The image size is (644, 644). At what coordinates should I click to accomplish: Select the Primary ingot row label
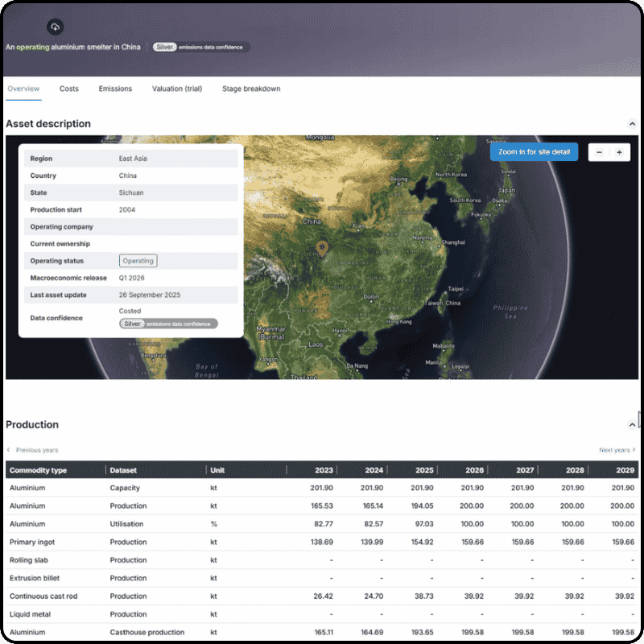tap(32, 542)
